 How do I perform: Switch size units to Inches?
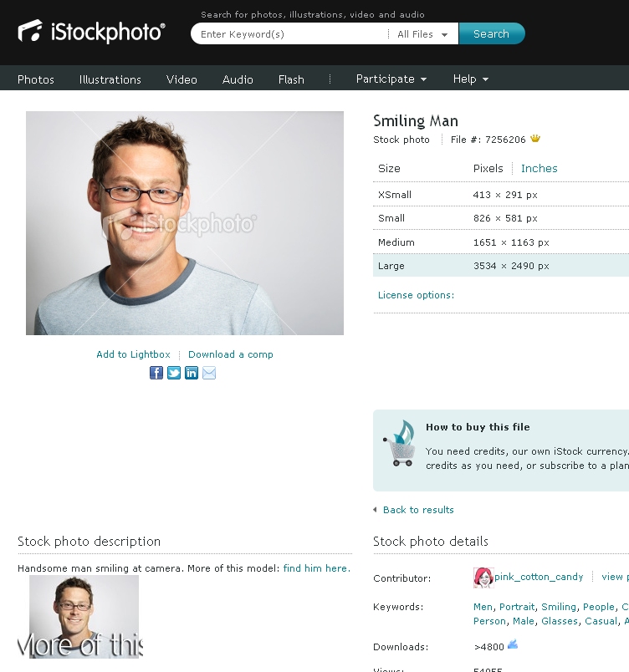coord(540,169)
